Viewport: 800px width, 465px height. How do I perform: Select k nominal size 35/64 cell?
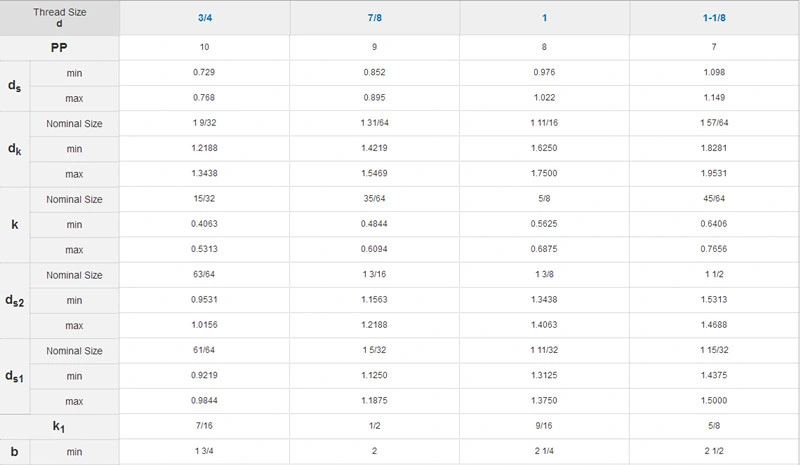374,199
